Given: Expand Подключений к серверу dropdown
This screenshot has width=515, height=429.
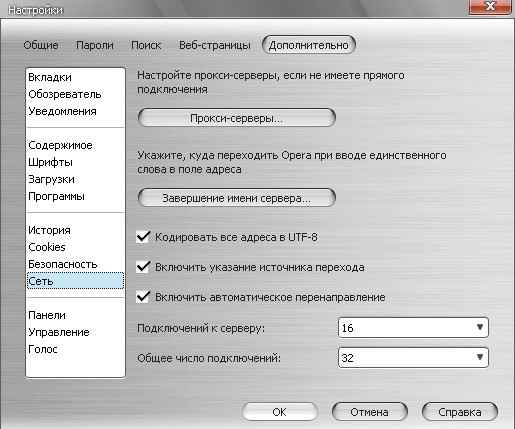Looking at the screenshot, I should coord(413,328).
